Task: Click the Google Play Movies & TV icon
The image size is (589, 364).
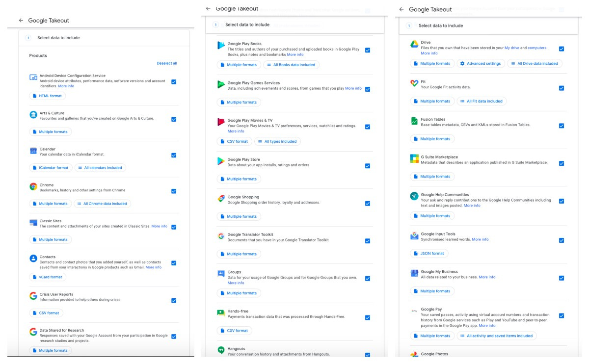Action: (x=221, y=122)
